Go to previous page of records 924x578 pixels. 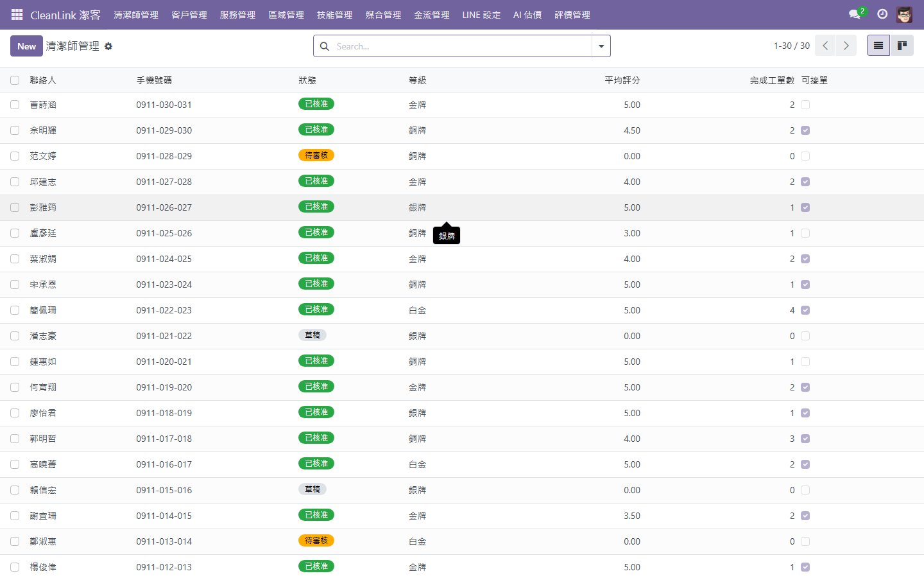(826, 46)
